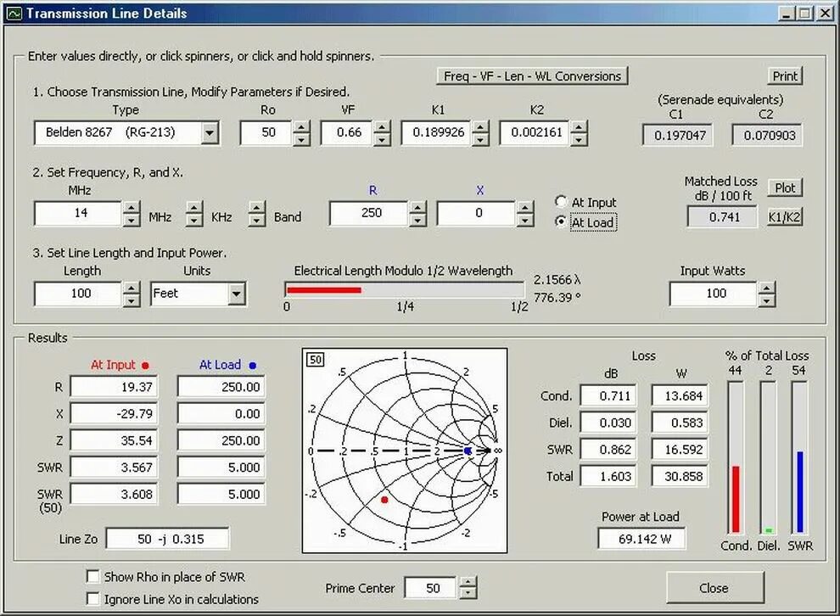Click the K1/K2 button
The width and height of the screenshot is (840, 616).
785,217
